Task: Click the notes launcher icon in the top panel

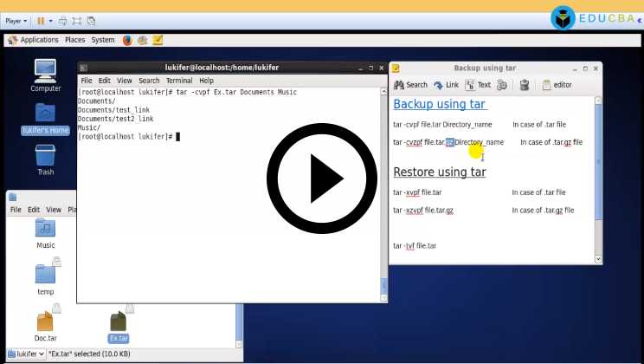Action: pyautogui.click(x=158, y=40)
